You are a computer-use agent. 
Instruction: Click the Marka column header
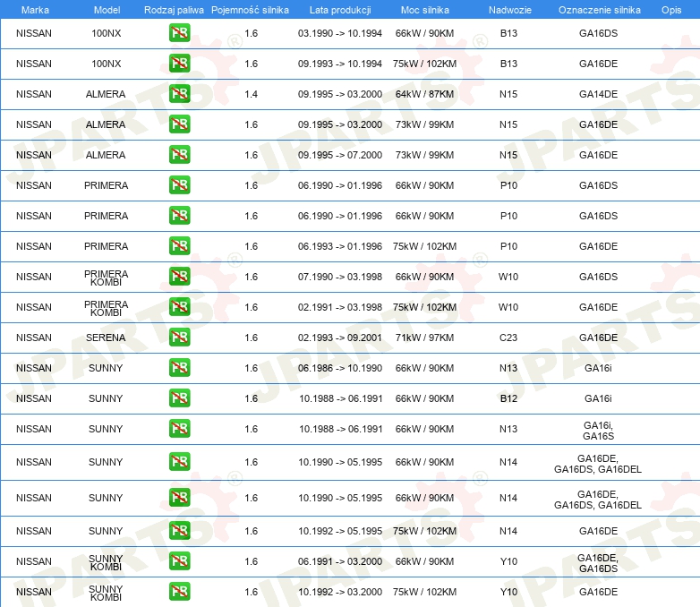(x=35, y=10)
